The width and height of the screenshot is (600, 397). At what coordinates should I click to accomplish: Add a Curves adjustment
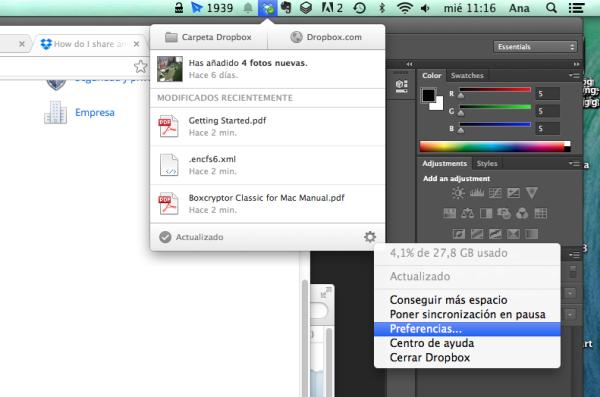click(495, 193)
